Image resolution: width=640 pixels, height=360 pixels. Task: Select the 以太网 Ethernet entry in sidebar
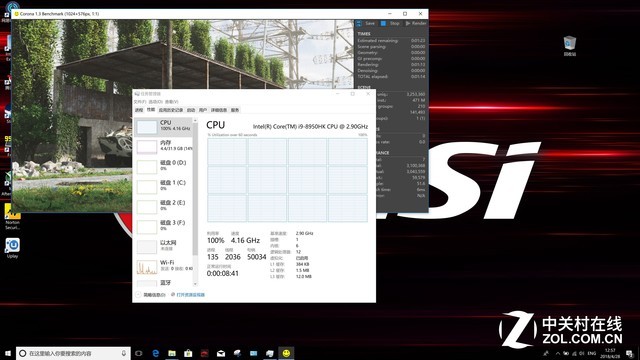[x=164, y=247]
